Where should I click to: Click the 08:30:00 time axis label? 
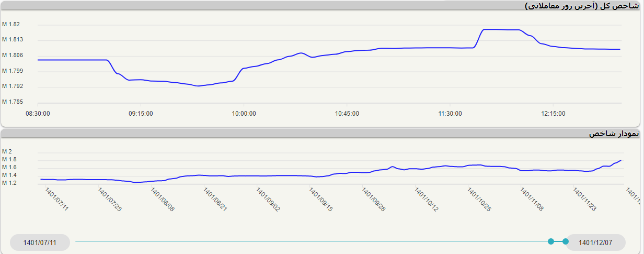[x=38, y=113]
